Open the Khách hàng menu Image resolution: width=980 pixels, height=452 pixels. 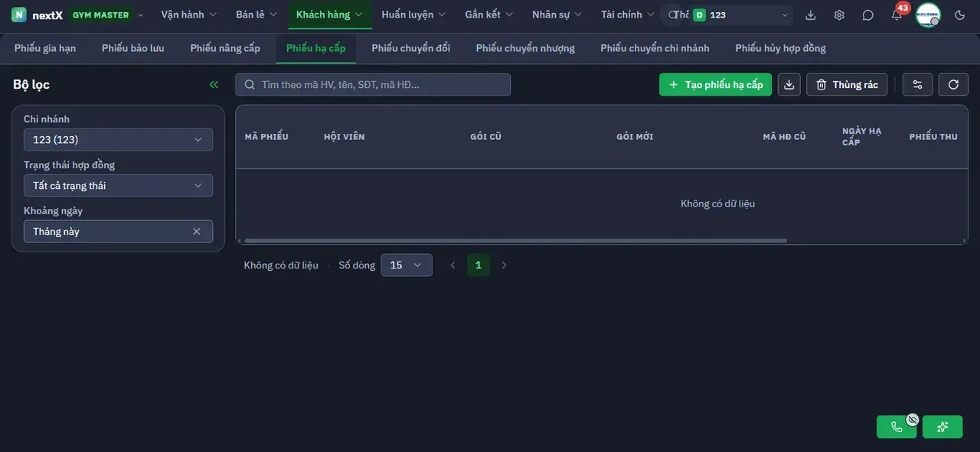pos(330,15)
